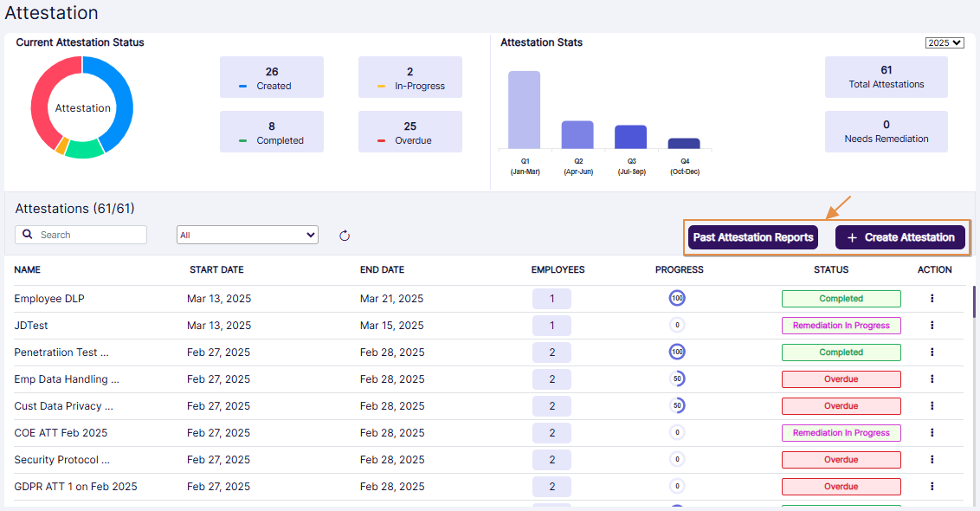Sort by the START DATE column header
This screenshot has height=511, width=980.
click(x=216, y=269)
